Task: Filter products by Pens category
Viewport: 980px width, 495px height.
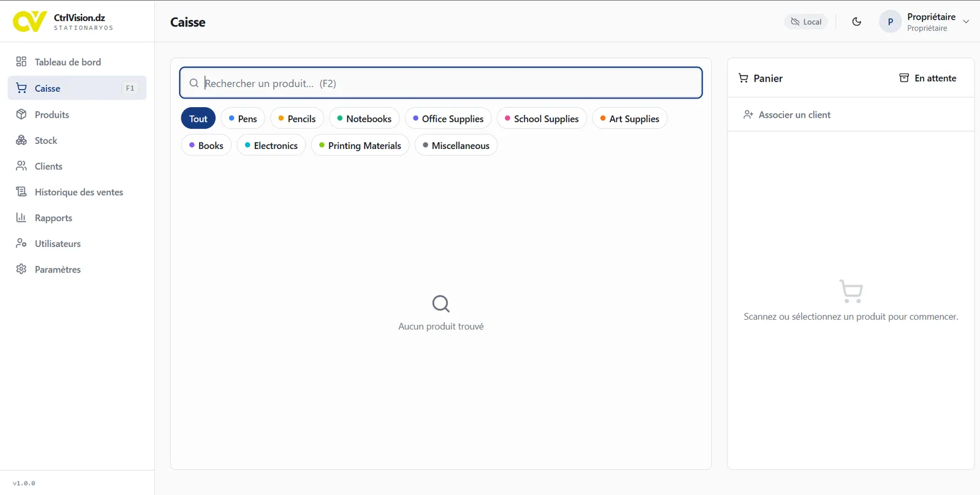Action: pyautogui.click(x=243, y=119)
